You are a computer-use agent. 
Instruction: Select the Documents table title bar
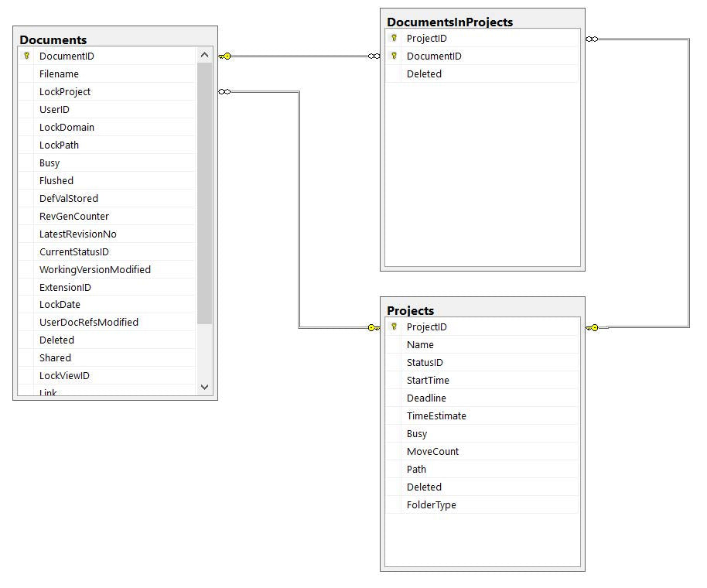tap(115, 39)
